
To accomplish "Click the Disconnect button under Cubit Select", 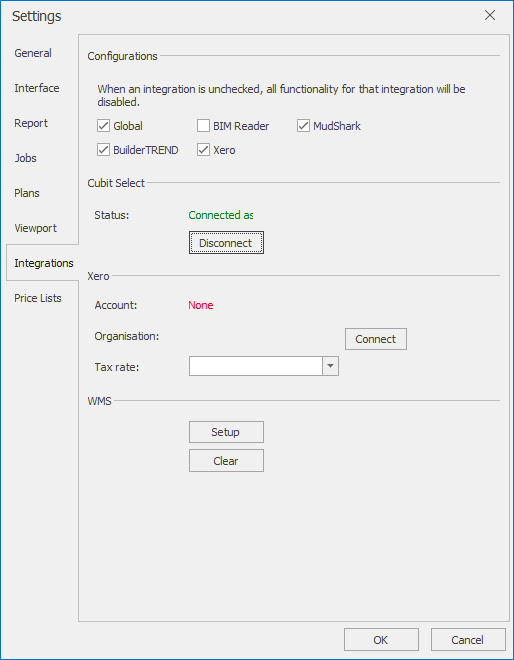I will [x=226, y=243].
